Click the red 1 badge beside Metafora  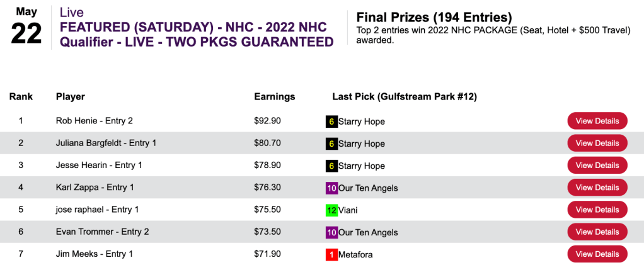click(331, 254)
